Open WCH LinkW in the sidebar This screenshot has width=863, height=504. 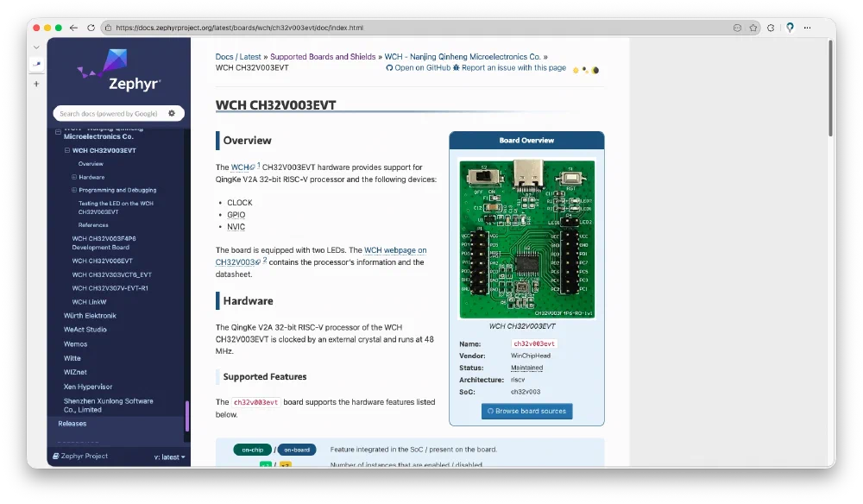(89, 302)
